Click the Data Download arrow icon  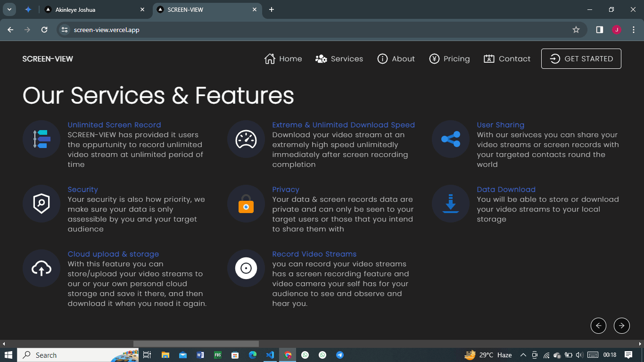[451, 204]
